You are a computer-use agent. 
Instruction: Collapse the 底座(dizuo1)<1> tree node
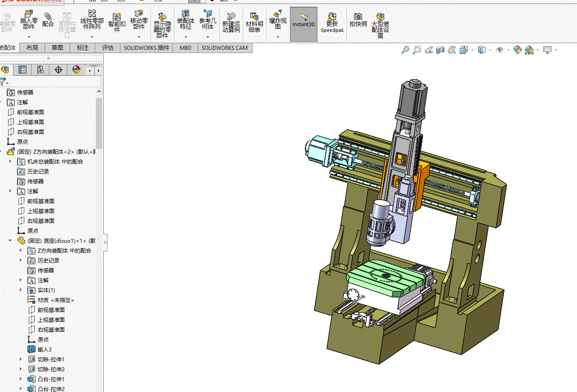(10, 241)
